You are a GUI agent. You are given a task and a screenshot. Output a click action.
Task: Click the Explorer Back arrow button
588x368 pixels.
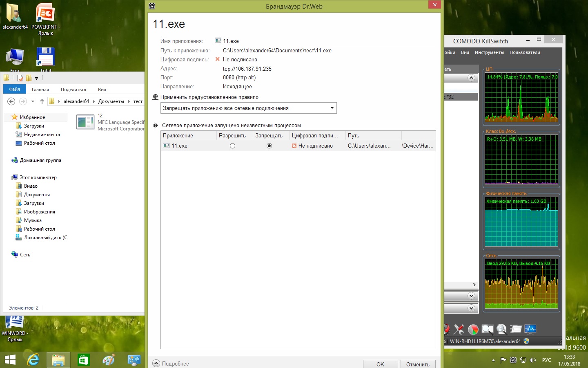pyautogui.click(x=11, y=101)
